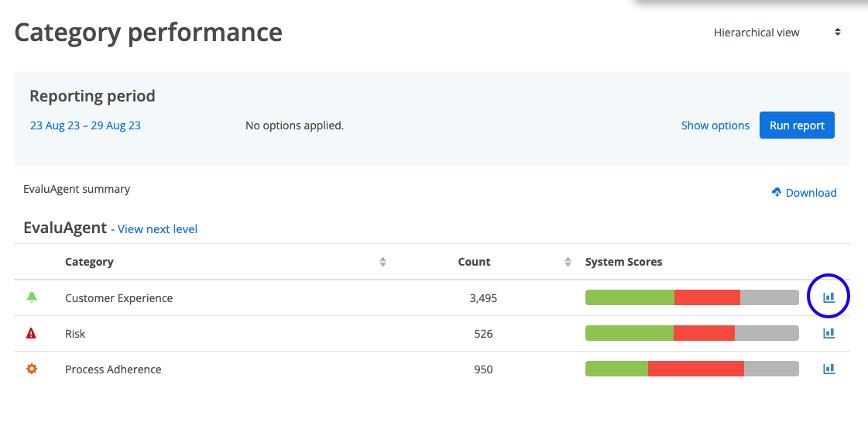Click the Risk system score bar
The width and height of the screenshot is (868, 426).
click(692, 333)
